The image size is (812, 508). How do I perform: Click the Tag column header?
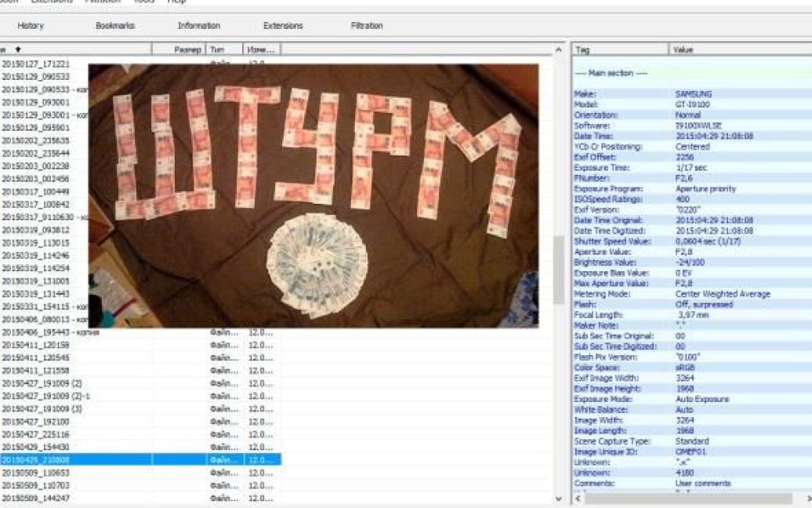point(621,49)
